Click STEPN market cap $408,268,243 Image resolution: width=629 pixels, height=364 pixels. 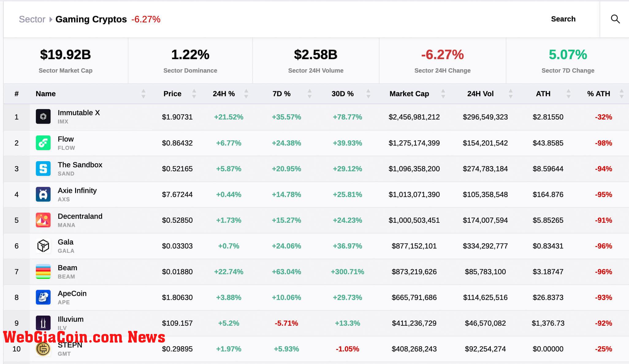[414, 349]
